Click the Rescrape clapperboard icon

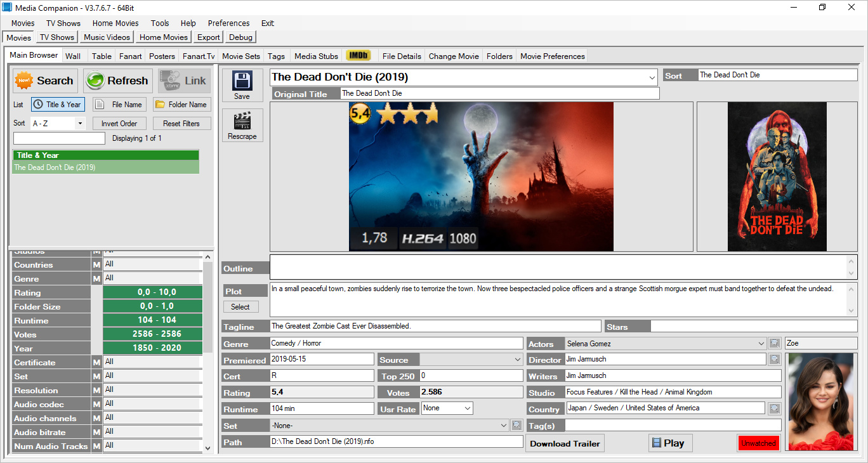(242, 126)
